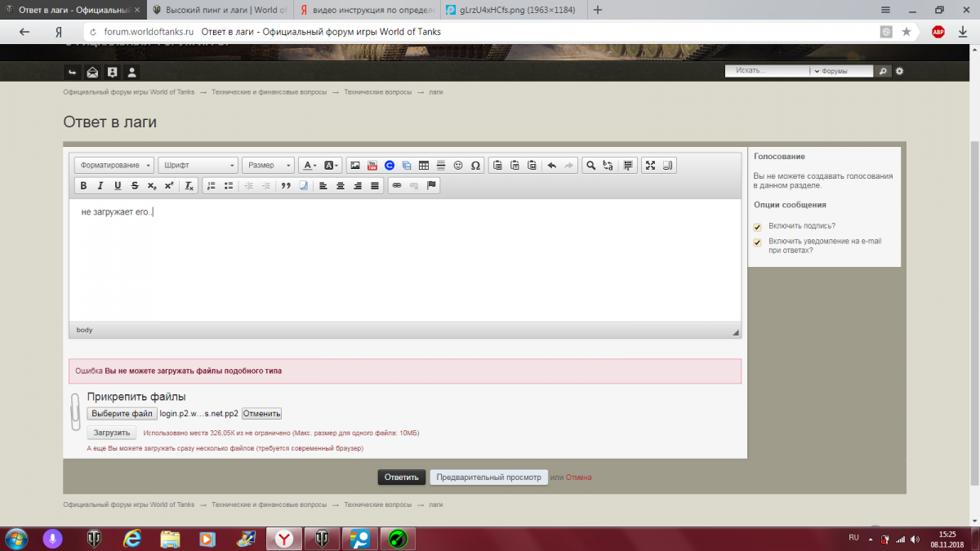Click the browser address bar
Viewport: 980px width, 551px height.
(482, 32)
